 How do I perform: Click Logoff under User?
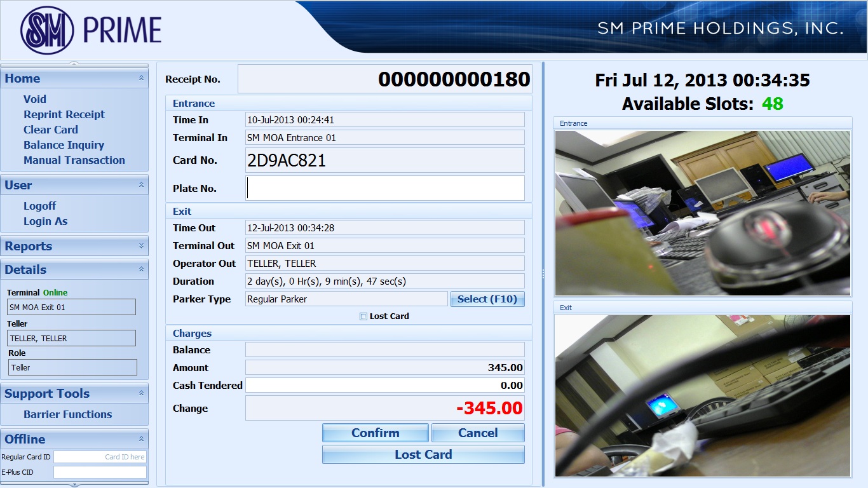[40, 206]
